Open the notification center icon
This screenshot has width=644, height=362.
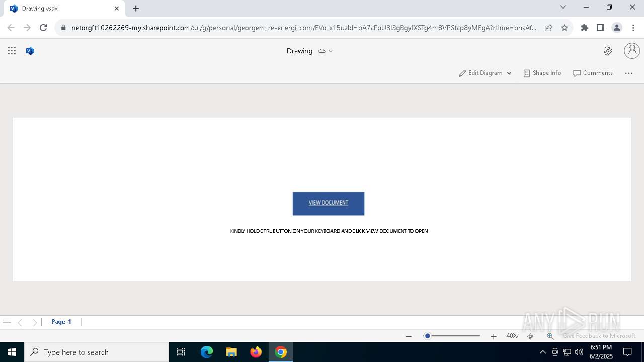pos(627,352)
